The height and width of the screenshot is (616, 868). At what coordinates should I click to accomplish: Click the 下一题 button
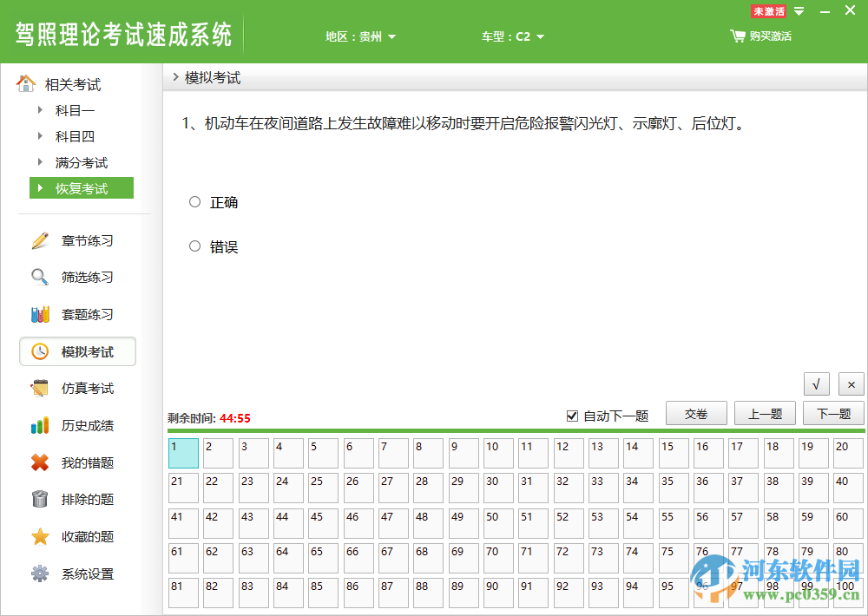coord(833,414)
